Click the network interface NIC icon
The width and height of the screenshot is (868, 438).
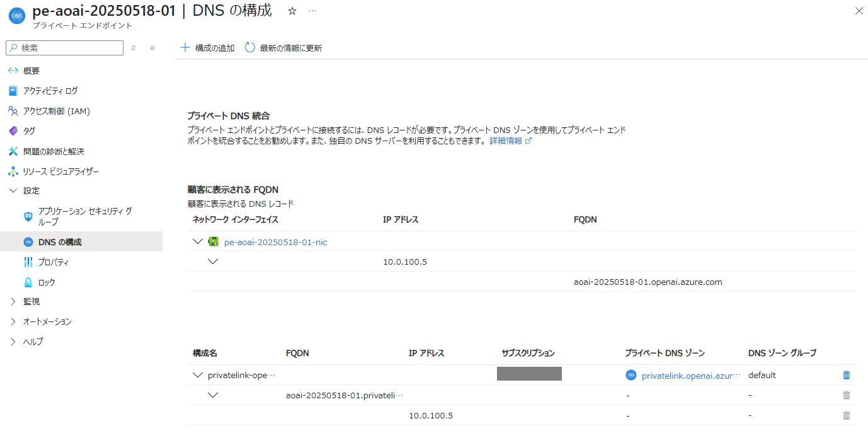pyautogui.click(x=214, y=241)
